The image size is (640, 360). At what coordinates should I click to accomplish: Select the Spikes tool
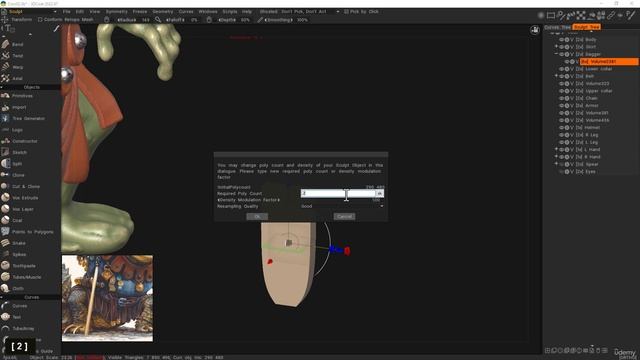pos(19,254)
